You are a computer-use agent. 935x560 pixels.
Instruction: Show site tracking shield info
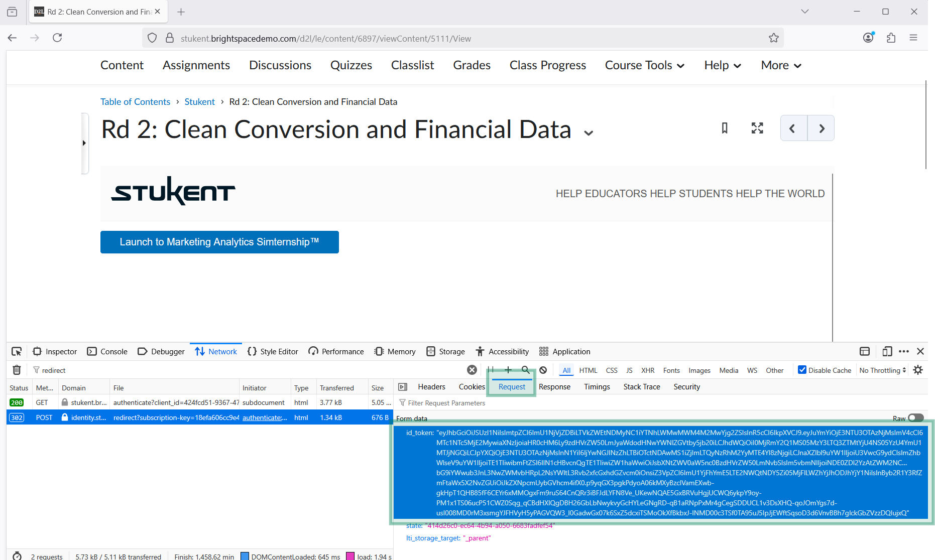tap(152, 38)
